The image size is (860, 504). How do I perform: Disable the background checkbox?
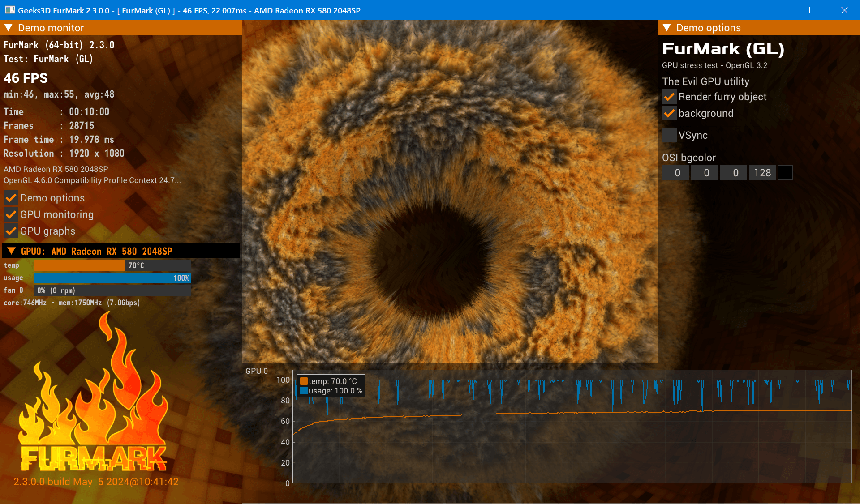pyautogui.click(x=669, y=113)
